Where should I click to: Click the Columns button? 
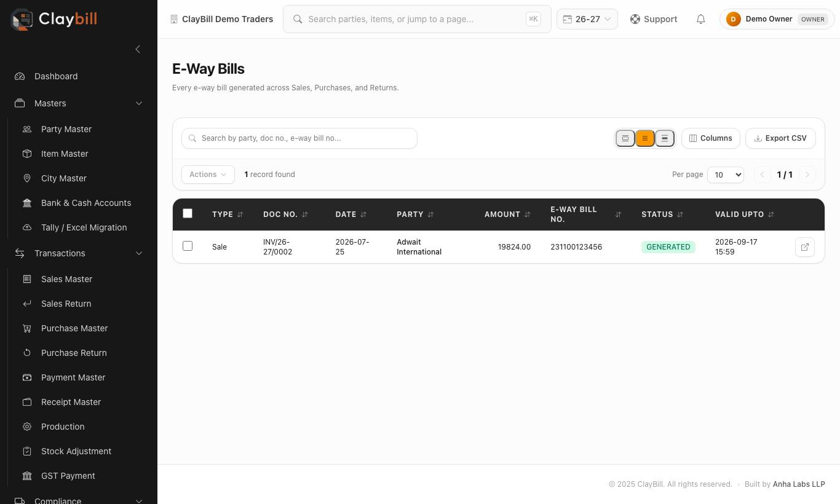710,138
